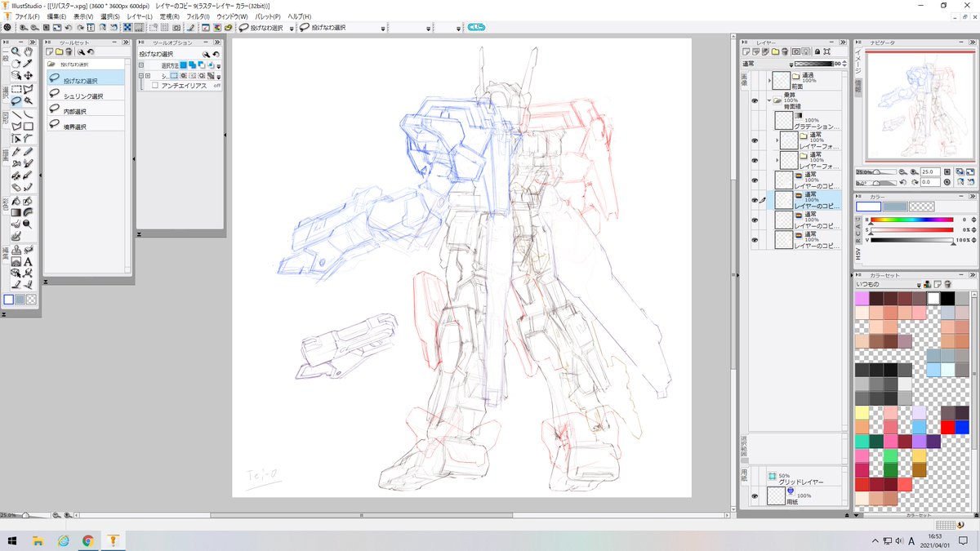Select the Rectangle shape tool

tap(28, 126)
